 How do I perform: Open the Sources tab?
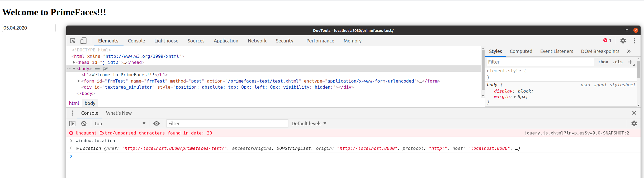click(196, 41)
